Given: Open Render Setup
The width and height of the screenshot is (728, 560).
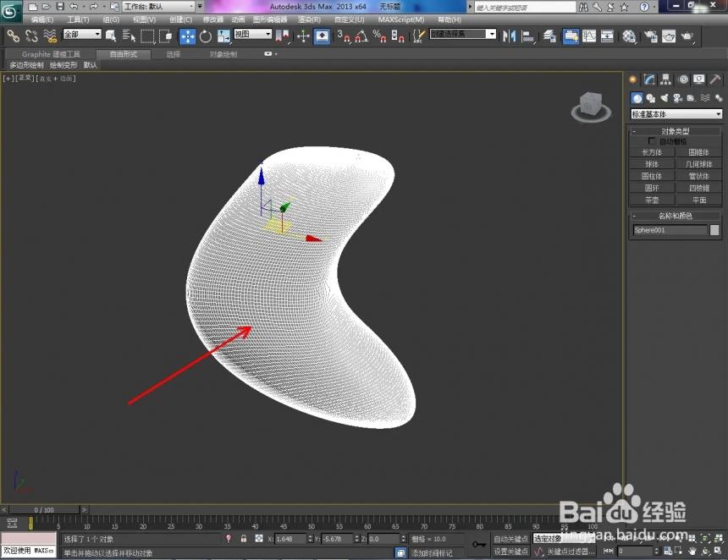Looking at the screenshot, I should coord(651,36).
